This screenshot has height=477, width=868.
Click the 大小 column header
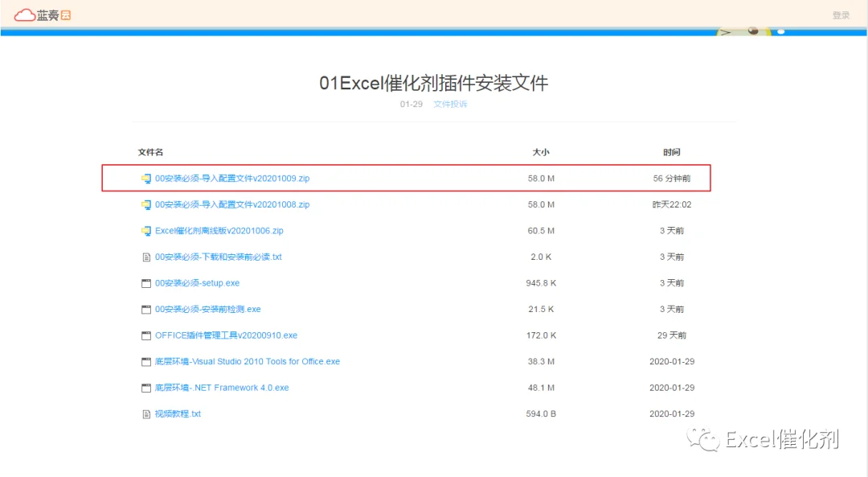pyautogui.click(x=541, y=152)
